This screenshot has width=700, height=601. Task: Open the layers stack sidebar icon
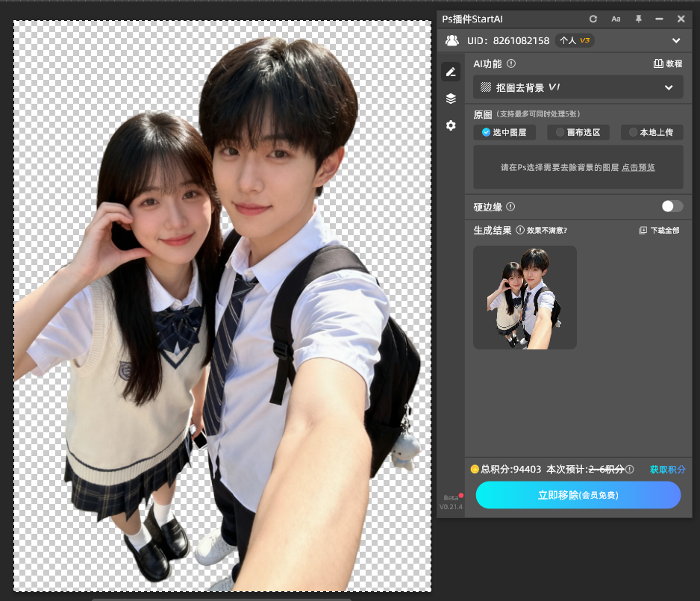pyautogui.click(x=451, y=99)
